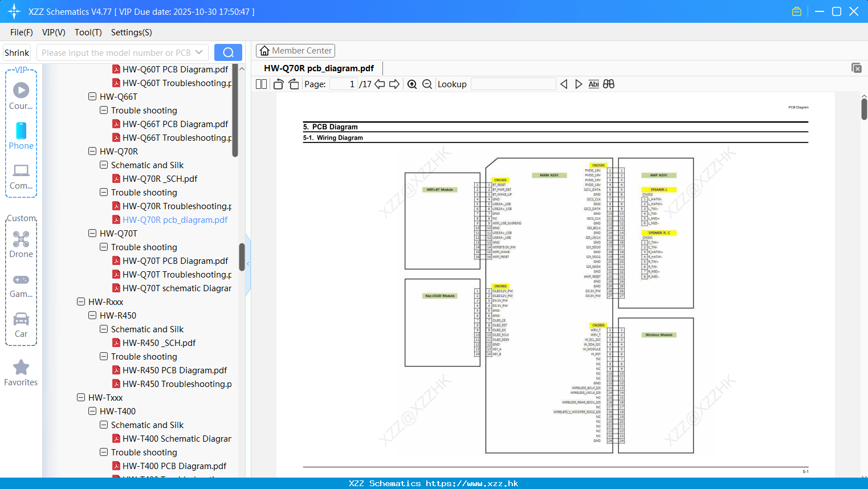868x489 pixels.
Task: Zoom in on the PDF
Action: 412,84
